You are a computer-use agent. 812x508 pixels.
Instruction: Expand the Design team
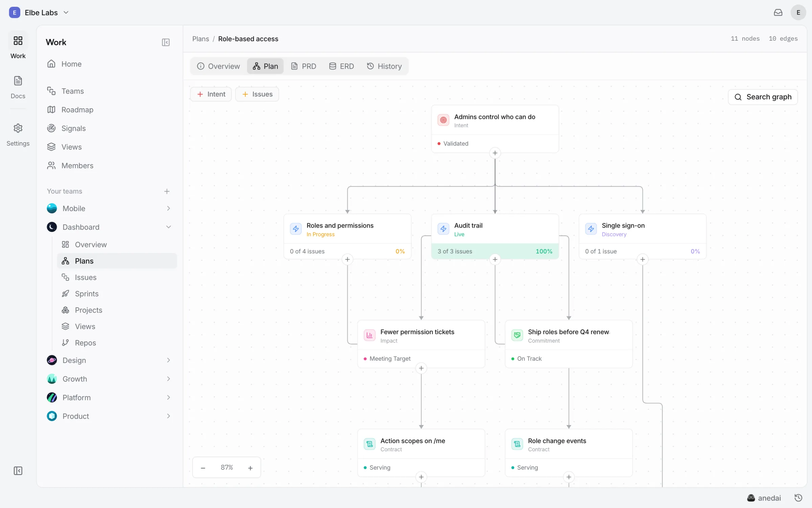point(168,360)
